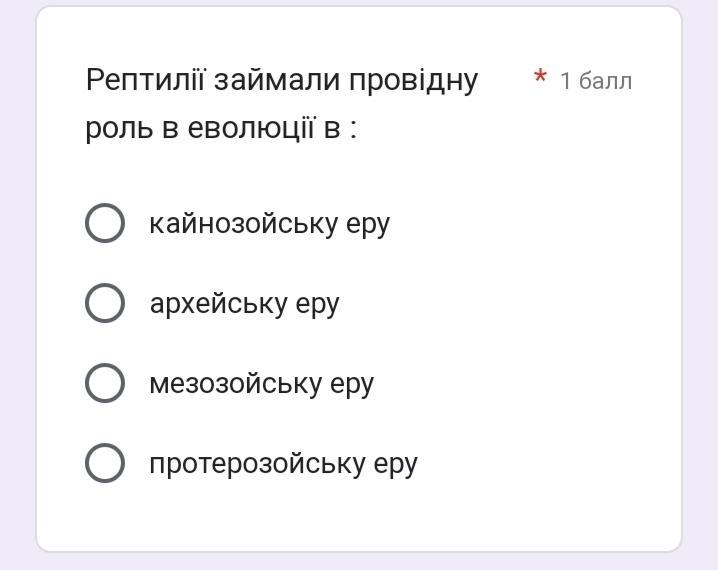Click the word кайнозойську in first option
This screenshot has height=570, width=718.
click(243, 224)
